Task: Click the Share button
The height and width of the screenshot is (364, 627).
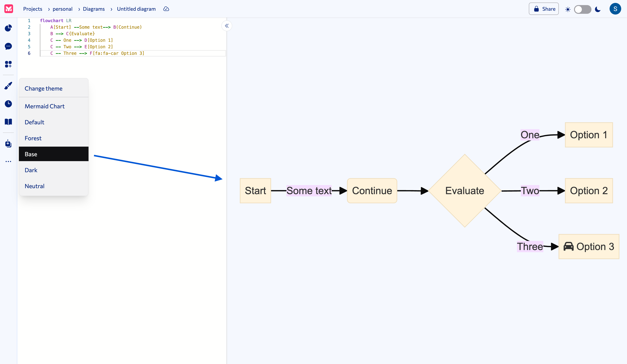Action: 544,9
